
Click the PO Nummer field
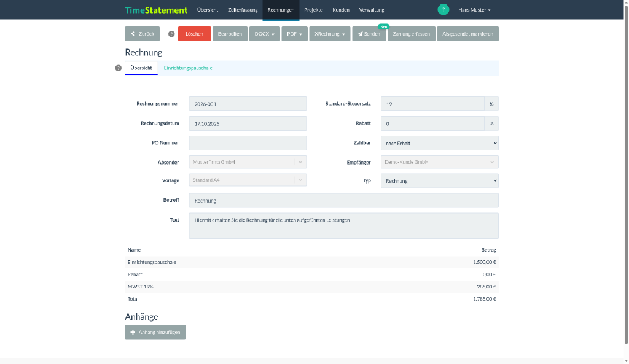pos(248,143)
